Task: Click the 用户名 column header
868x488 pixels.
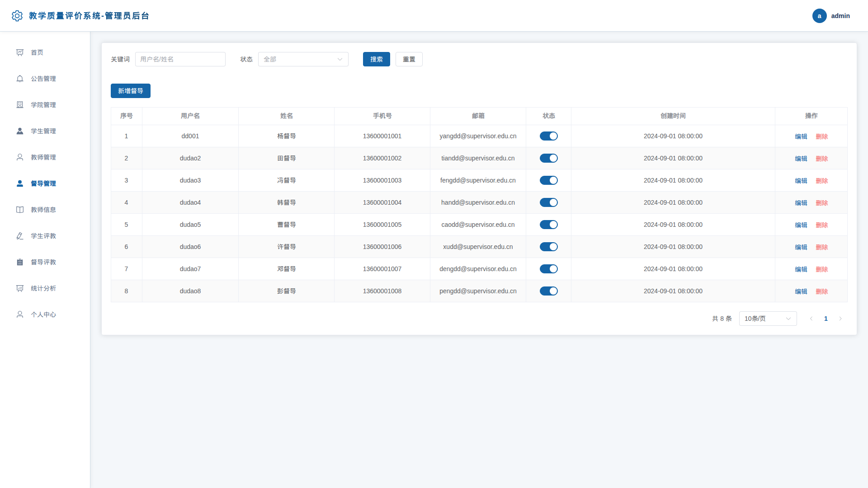Action: point(190,116)
